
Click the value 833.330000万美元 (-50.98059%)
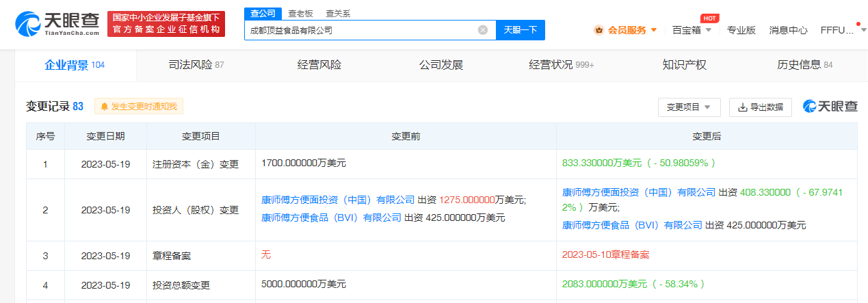pyautogui.click(x=639, y=163)
